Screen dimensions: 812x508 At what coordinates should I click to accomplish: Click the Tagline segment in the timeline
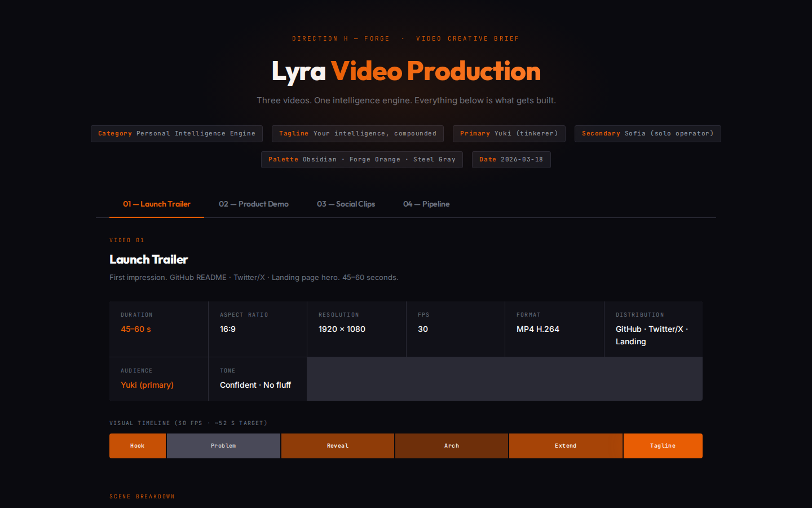tap(663, 446)
